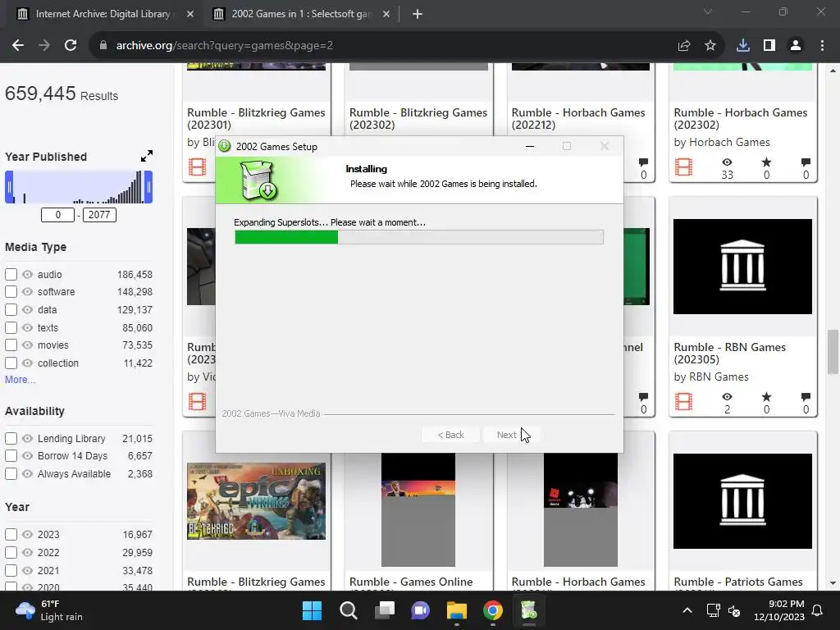
Task: Go back to the previous browser page
Action: [x=18, y=46]
